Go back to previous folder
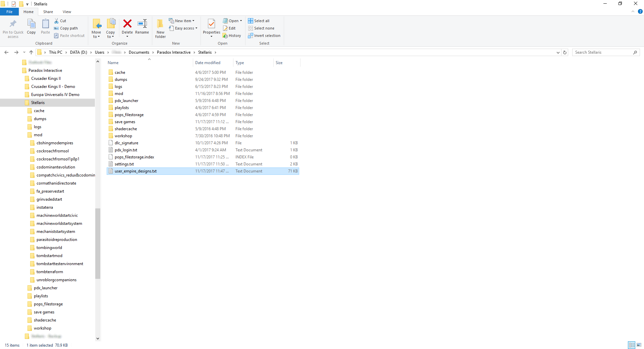 6,52
